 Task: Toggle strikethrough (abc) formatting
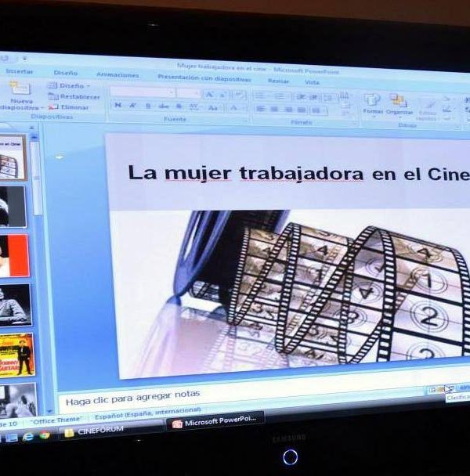click(x=164, y=106)
